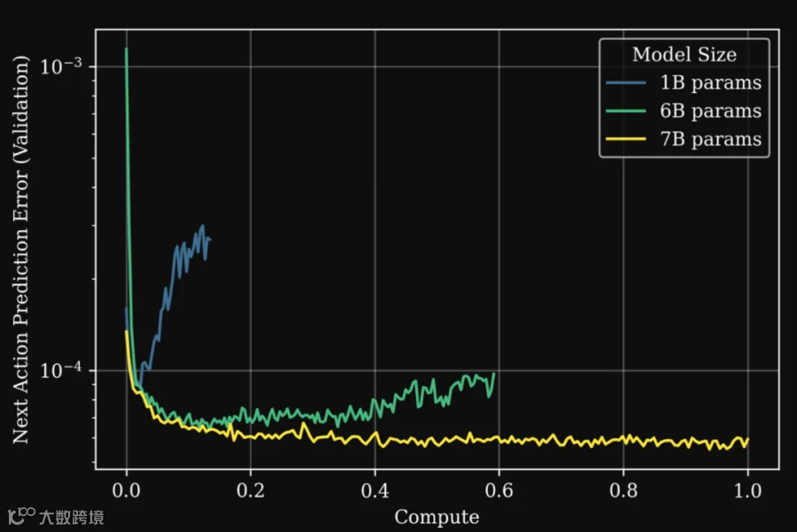Screen dimensions: 797x532
Task: Select the 7B params legend label
Action: click(x=710, y=139)
